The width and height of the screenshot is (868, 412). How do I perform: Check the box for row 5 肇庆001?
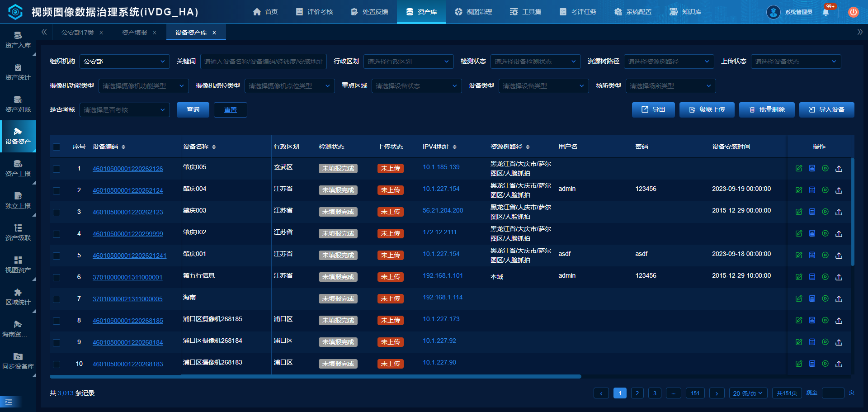(x=57, y=256)
